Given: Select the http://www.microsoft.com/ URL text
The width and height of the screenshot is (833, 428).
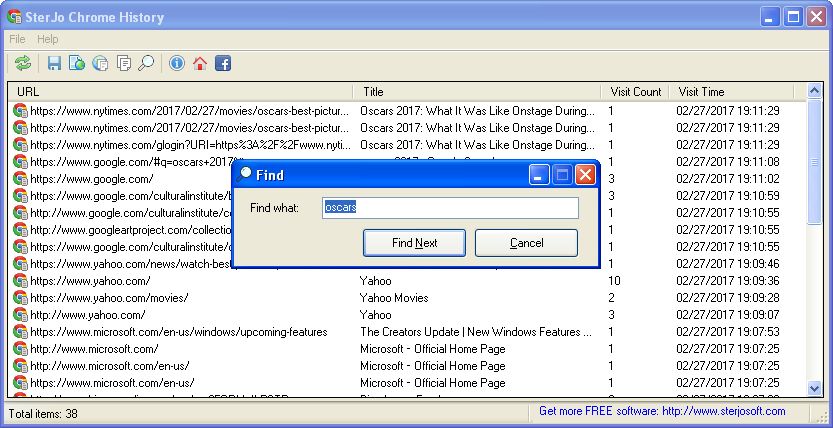Looking at the screenshot, I should click(94, 349).
